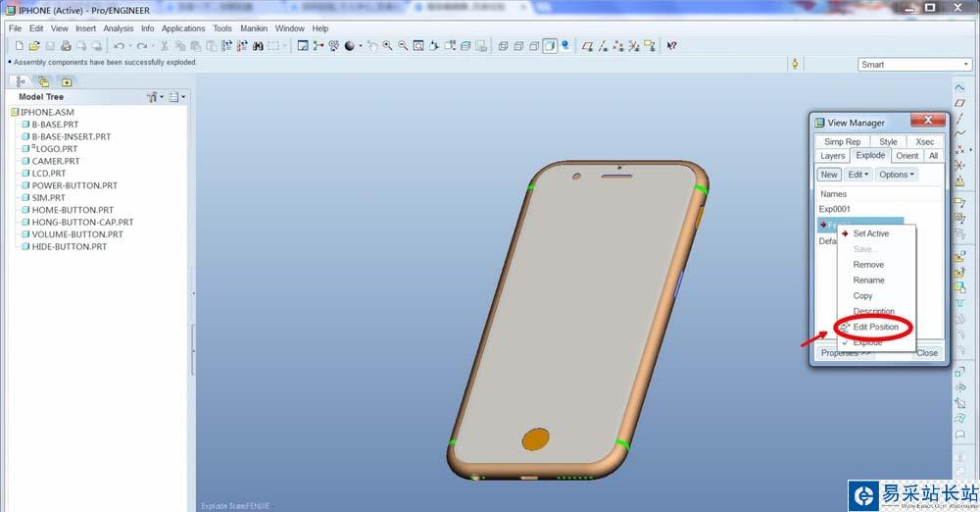The width and height of the screenshot is (980, 512).
Task: Choose Edit Position from context menu
Action: pyautogui.click(x=875, y=327)
